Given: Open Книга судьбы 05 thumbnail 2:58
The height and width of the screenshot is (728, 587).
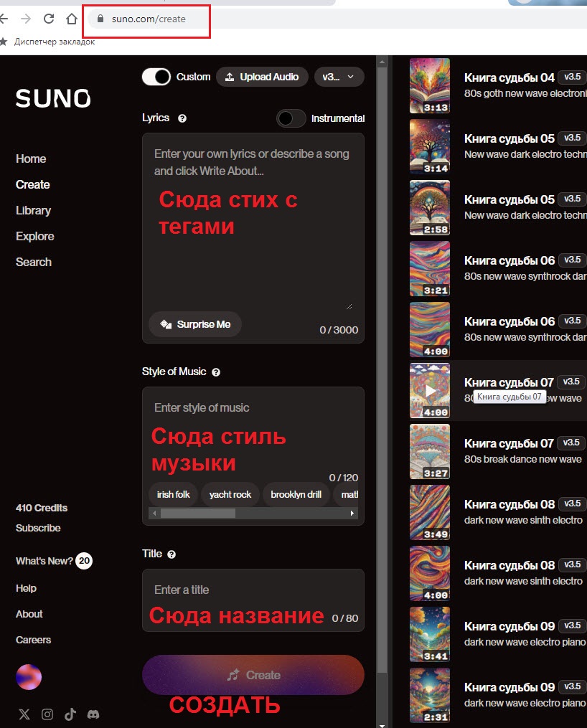Looking at the screenshot, I should (x=430, y=207).
